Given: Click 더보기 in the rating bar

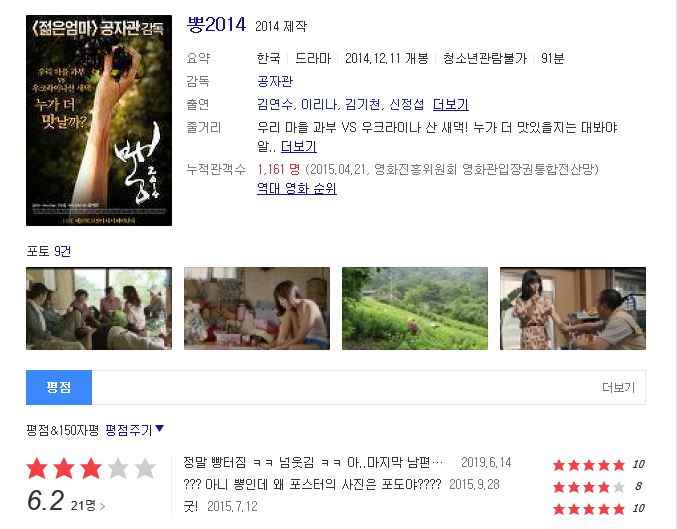Looking at the screenshot, I should [619, 387].
